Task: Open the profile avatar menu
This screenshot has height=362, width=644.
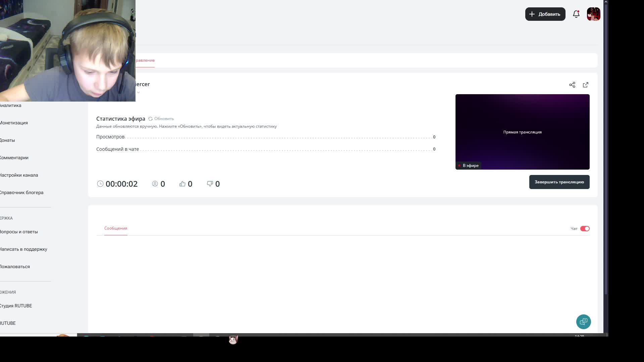Action: click(593, 14)
